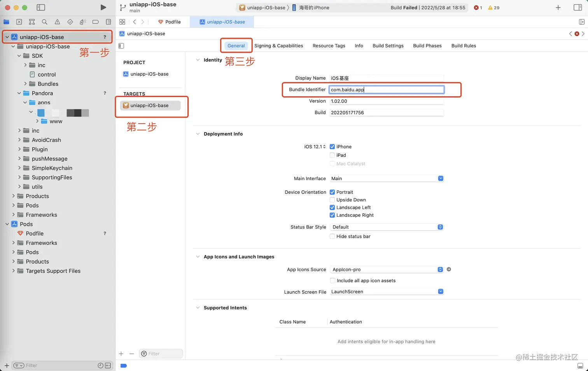Uncheck Landscape Left orientation
This screenshot has width=588, height=371.
(332, 207)
